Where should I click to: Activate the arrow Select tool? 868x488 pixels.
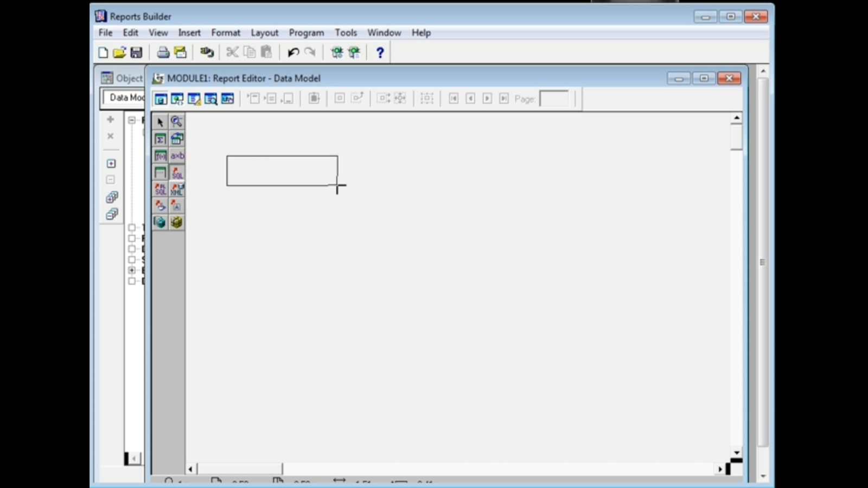point(160,121)
